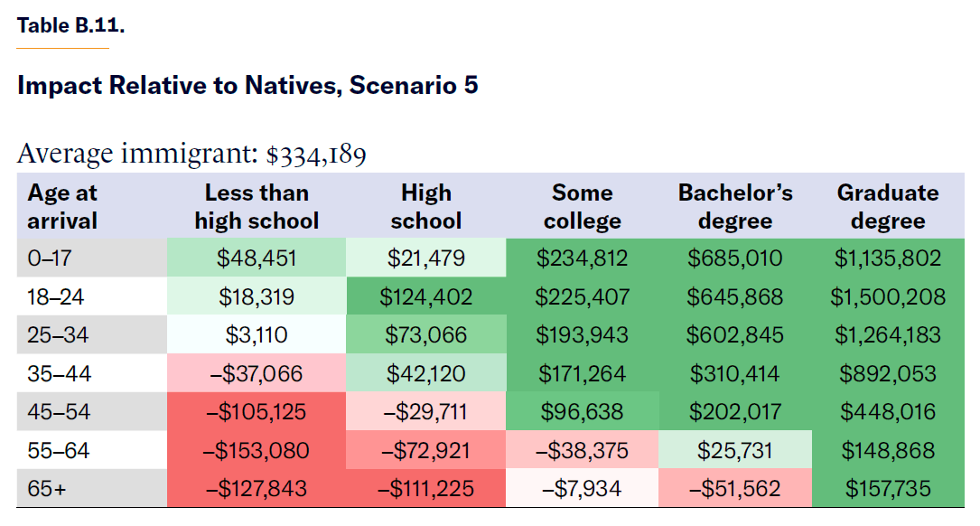This screenshot has height=526, width=980.
Task: Click the 0–17 age row label
Action: click(49, 258)
